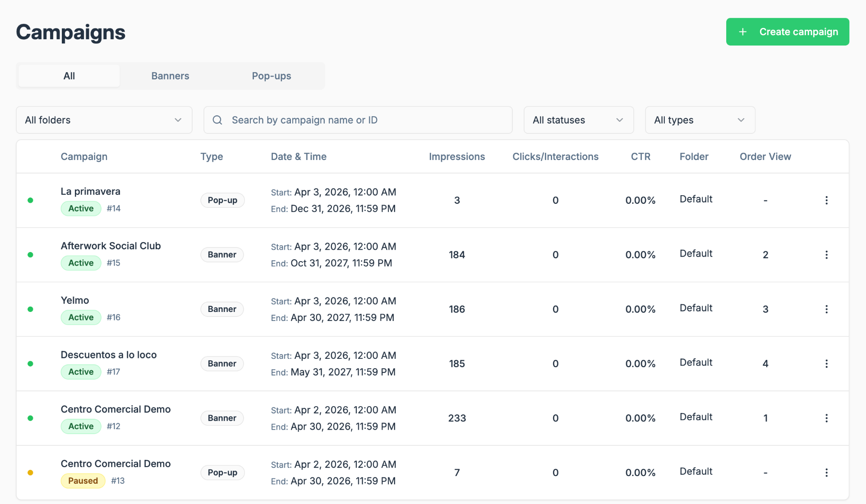Open the more-actions menu for campaign #12
Viewport: 866px width, 504px height.
[x=826, y=418]
